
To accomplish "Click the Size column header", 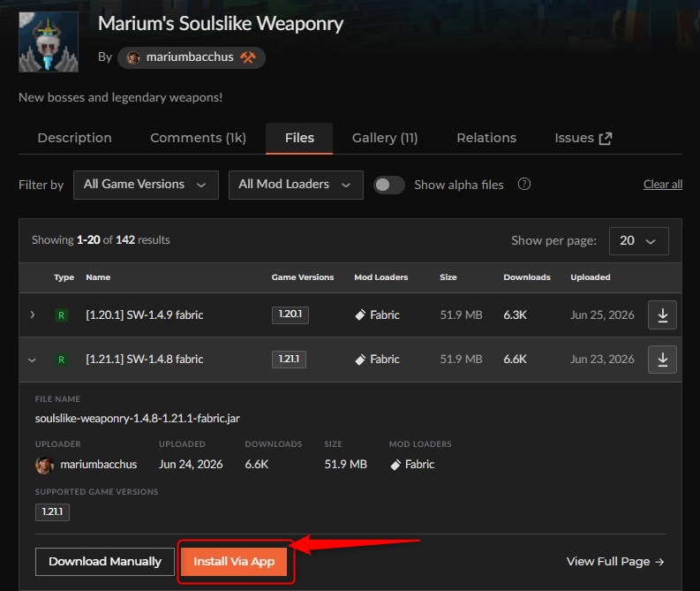I will (x=448, y=277).
